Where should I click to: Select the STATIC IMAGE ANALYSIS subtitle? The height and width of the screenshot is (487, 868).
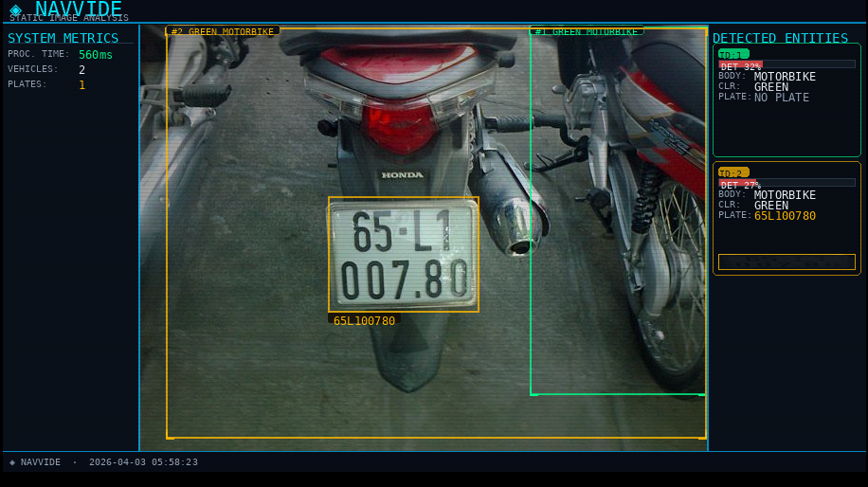click(68, 18)
